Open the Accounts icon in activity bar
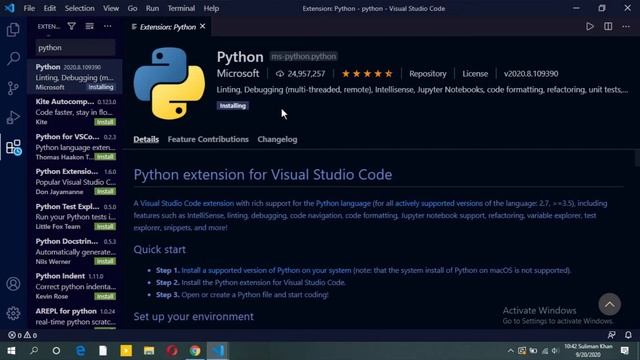 13,284
